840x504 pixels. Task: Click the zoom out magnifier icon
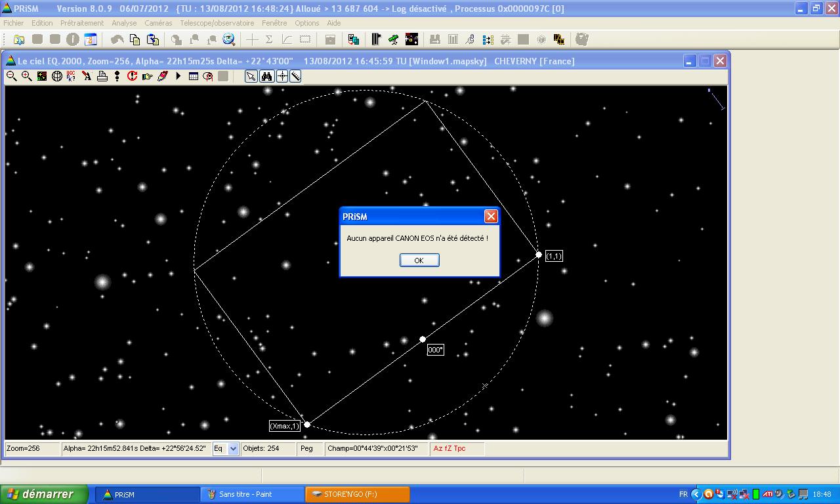(11, 76)
